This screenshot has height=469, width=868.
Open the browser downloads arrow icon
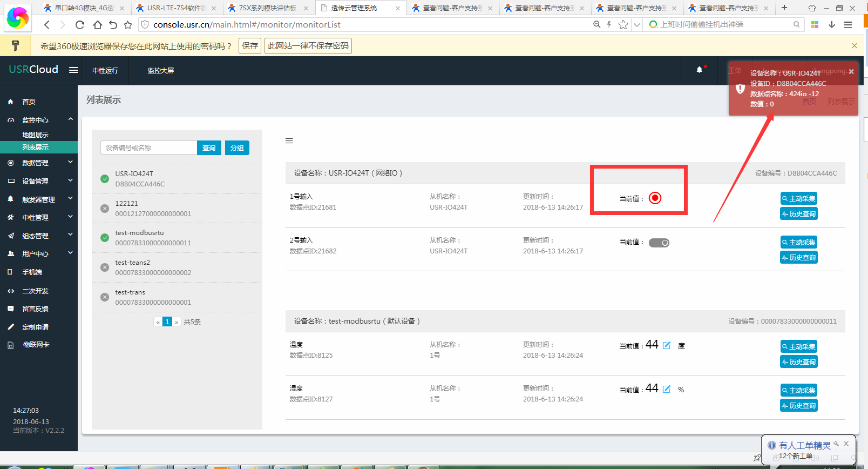point(832,25)
